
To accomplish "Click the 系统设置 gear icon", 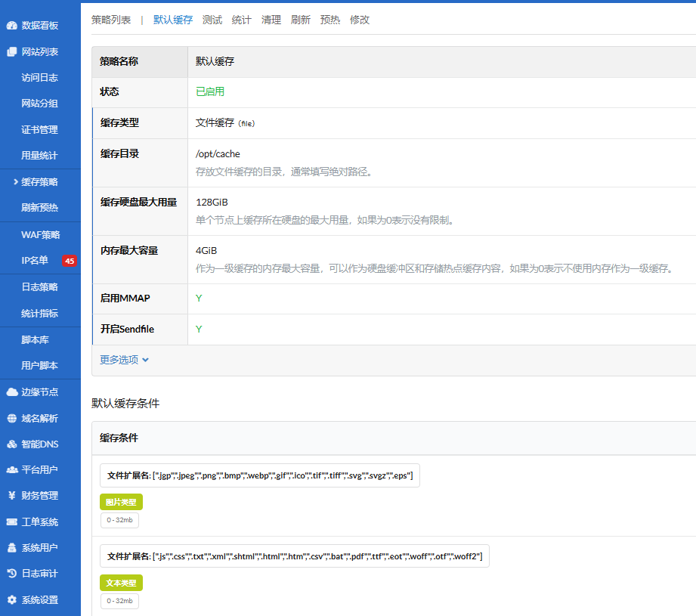I will [11, 600].
